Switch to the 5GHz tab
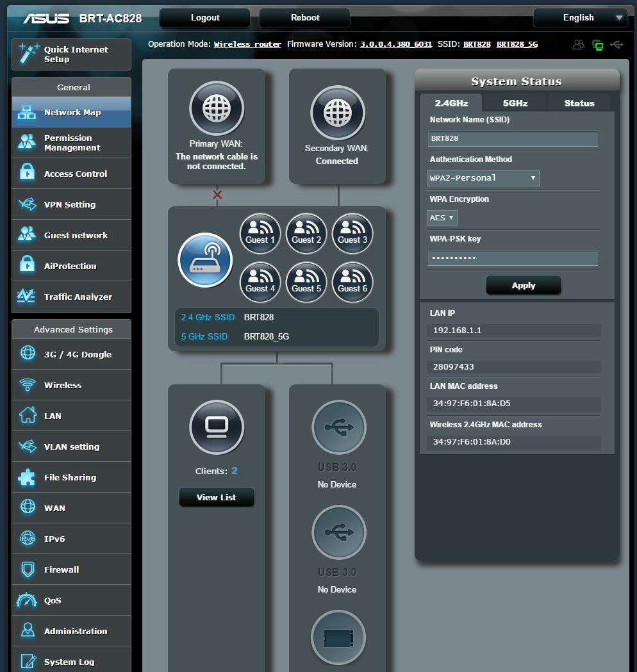Screen dimensions: 637x672 [515, 103]
